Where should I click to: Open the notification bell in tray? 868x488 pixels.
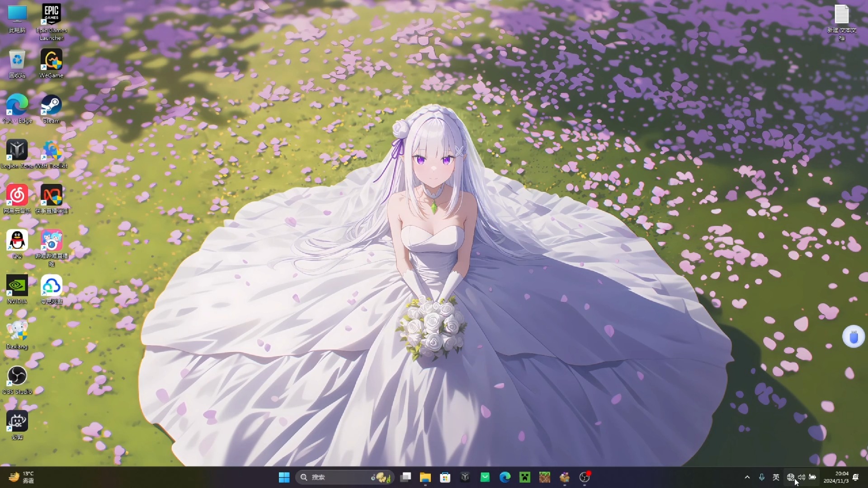point(856,477)
